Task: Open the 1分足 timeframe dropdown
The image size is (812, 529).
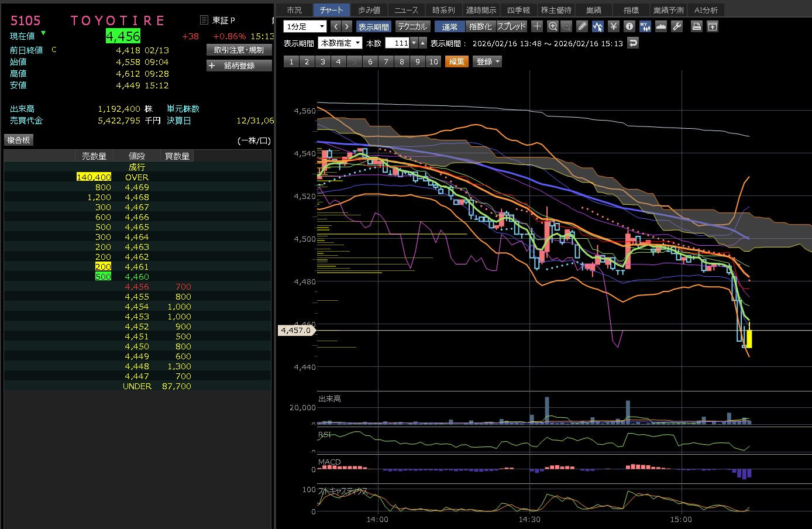Action: (x=305, y=27)
